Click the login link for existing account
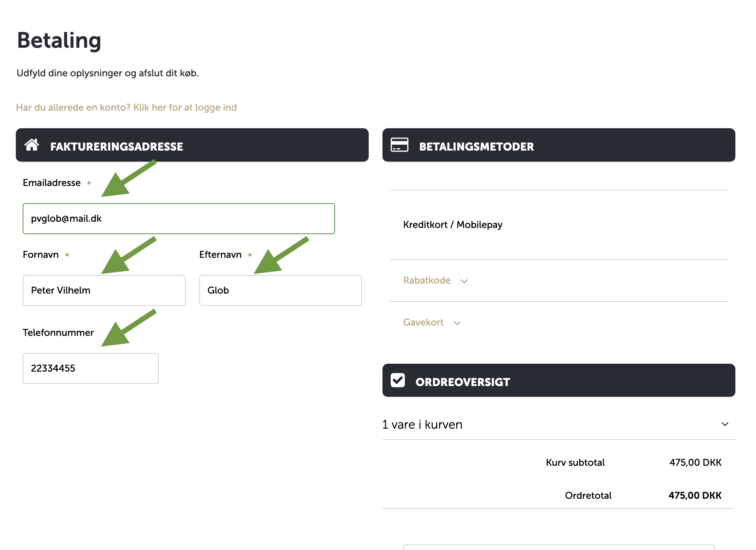The width and height of the screenshot is (756, 550). (126, 108)
